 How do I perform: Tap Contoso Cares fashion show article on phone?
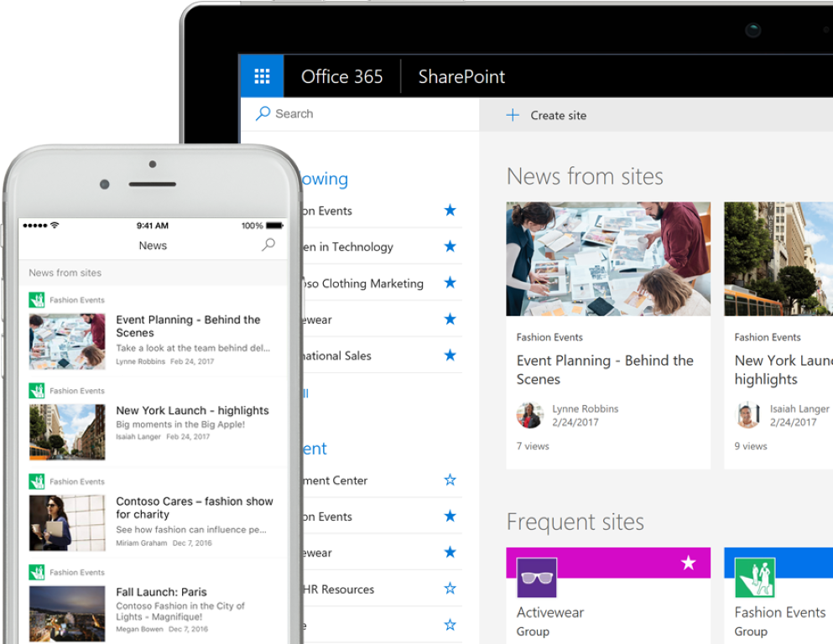[194, 507]
